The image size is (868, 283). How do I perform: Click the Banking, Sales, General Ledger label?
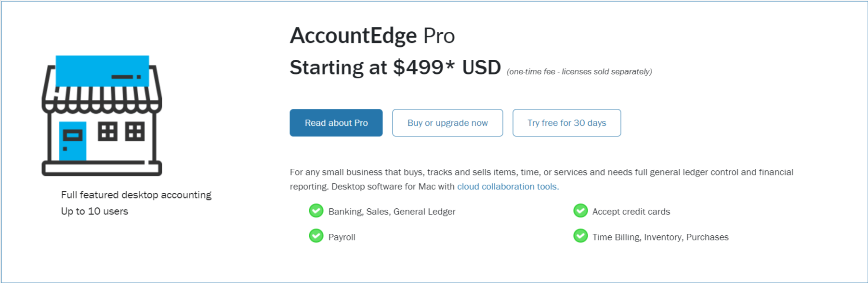click(392, 211)
